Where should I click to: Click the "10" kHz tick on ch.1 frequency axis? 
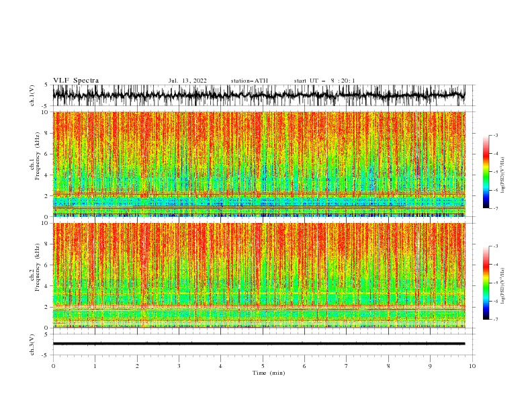click(46, 112)
